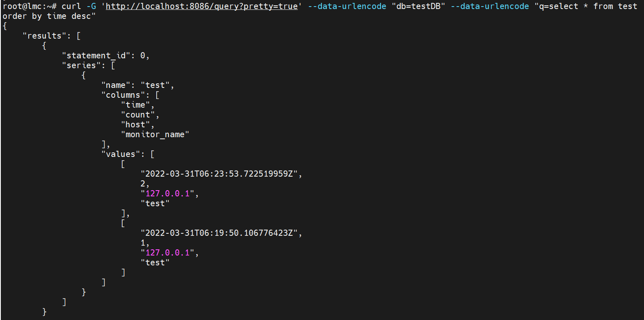Screen dimensions: 644x320
Task: Click the first --data-urlencode option
Action: coord(347,6)
